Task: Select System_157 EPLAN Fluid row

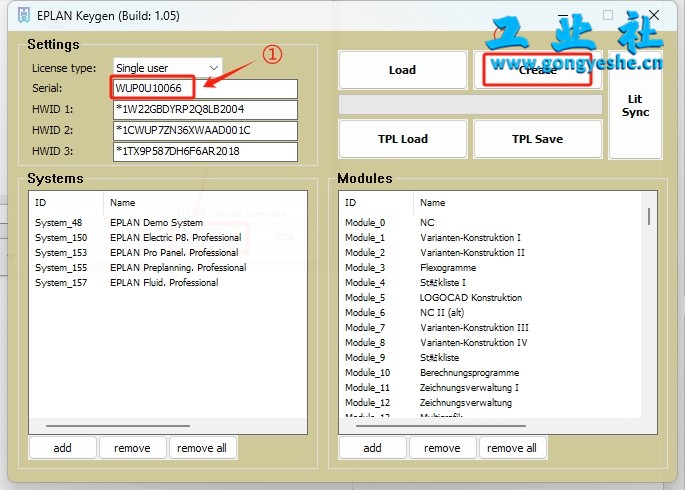Action: click(x=168, y=283)
